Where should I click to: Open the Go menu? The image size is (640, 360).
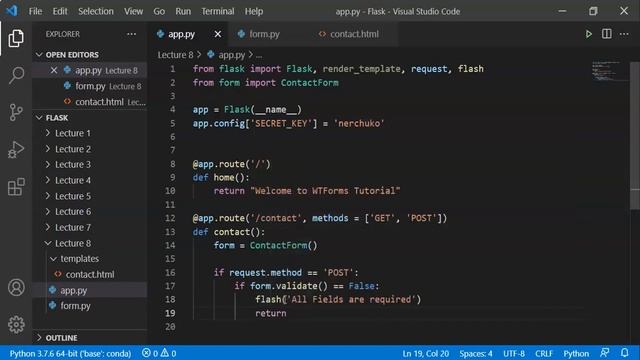[159, 11]
